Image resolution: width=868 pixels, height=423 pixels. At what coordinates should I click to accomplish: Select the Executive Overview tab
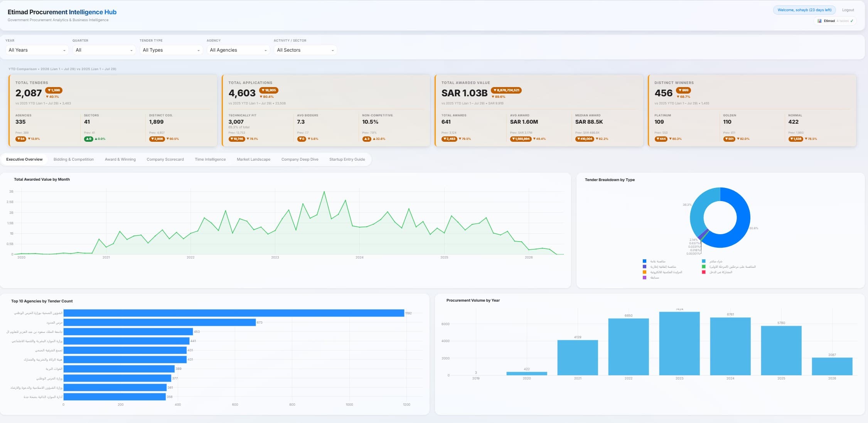24,159
